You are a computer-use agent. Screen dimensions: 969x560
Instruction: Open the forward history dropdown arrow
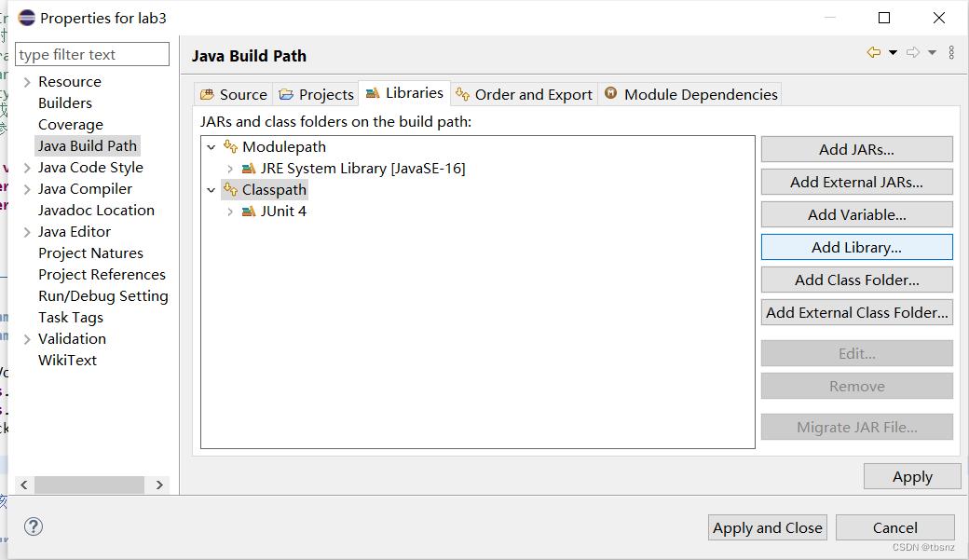[x=932, y=52]
